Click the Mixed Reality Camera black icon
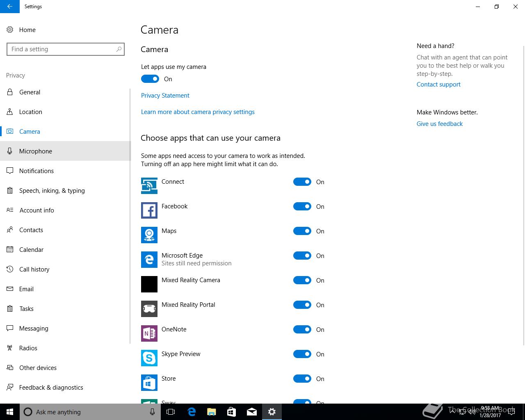The image size is (525, 420). [149, 284]
